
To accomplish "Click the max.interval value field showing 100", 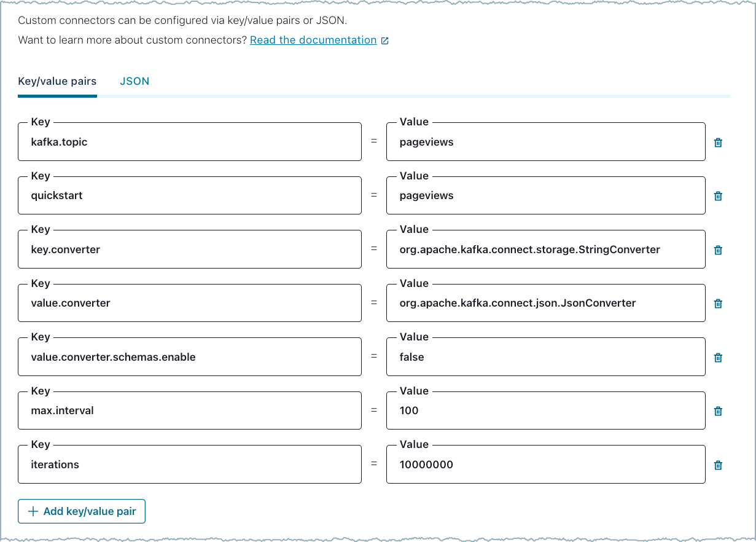I will click(x=545, y=411).
